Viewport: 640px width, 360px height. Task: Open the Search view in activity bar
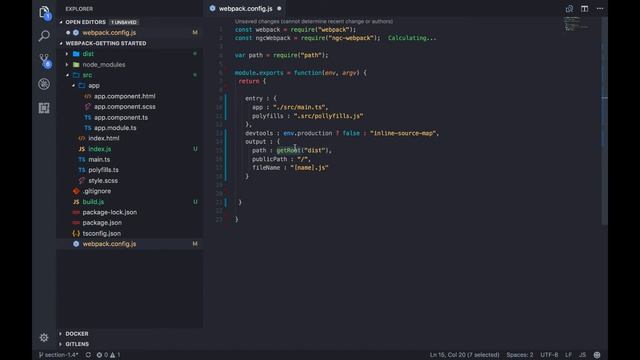44,36
